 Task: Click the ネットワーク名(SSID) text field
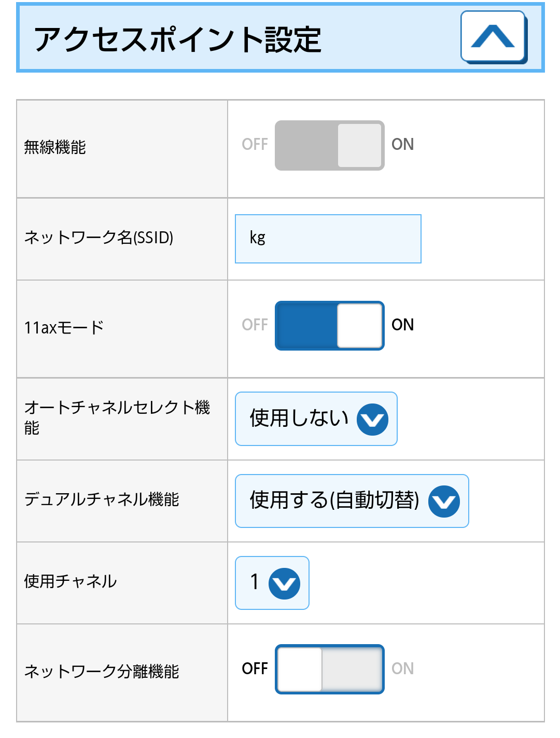pos(328,239)
